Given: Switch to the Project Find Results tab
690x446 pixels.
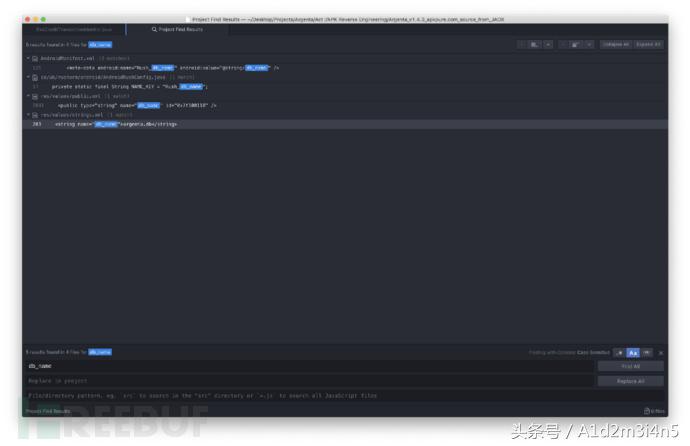Looking at the screenshot, I should point(177,29).
